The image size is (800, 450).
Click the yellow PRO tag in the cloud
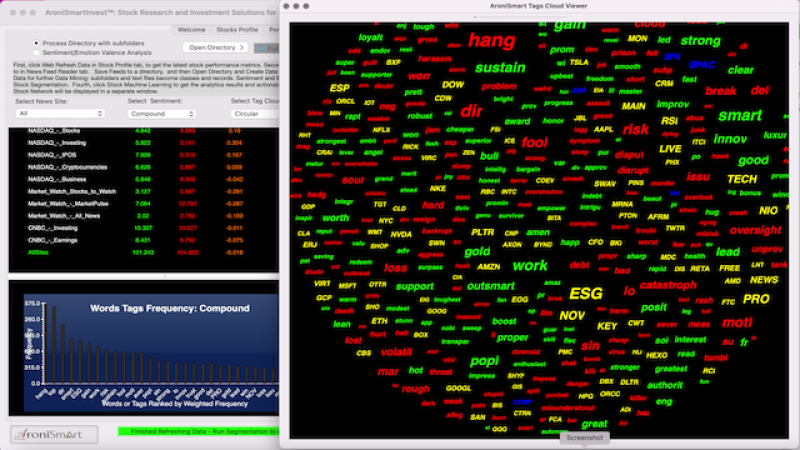coord(756,299)
